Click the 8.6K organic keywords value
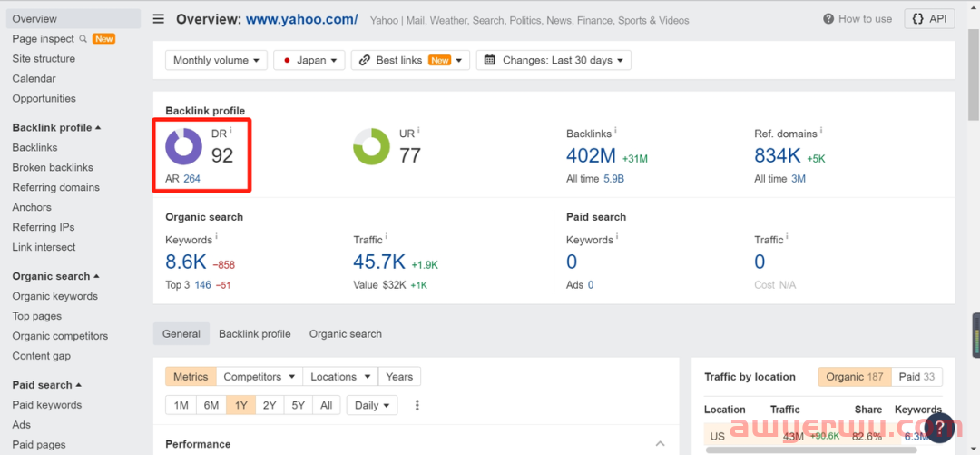 pyautogui.click(x=186, y=262)
